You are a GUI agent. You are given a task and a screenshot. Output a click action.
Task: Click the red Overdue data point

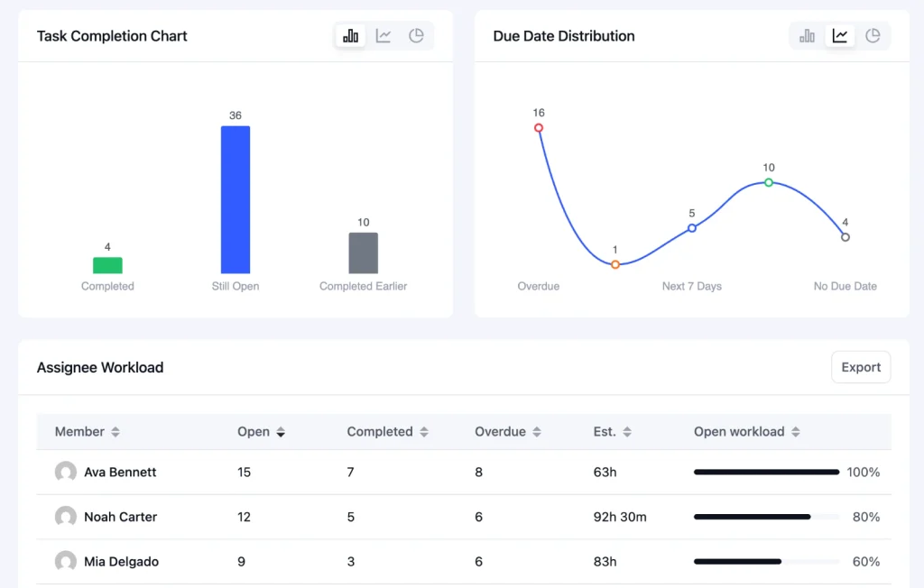(x=539, y=128)
